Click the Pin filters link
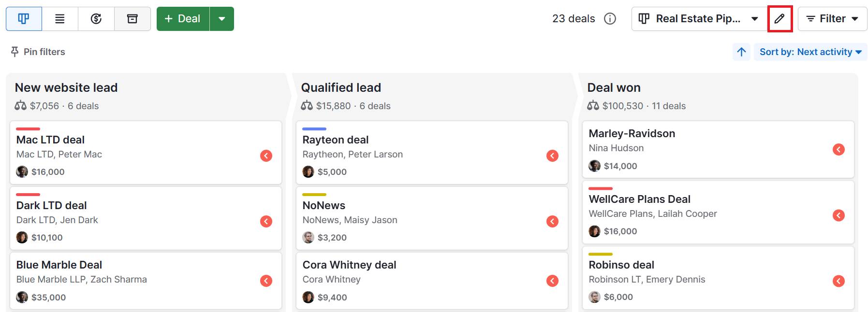This screenshot has height=312, width=868. tap(44, 51)
